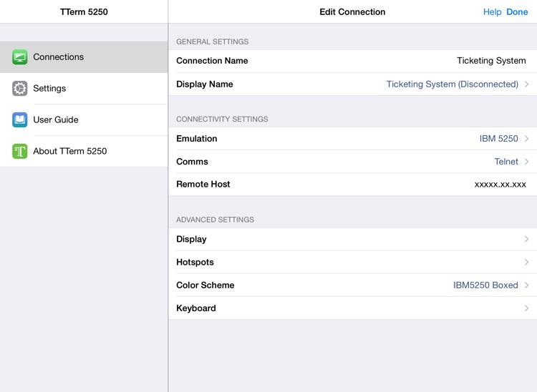Viewport: 537px width, 392px height.
Task: Click the green Connections monitor icon
Action: click(x=20, y=57)
